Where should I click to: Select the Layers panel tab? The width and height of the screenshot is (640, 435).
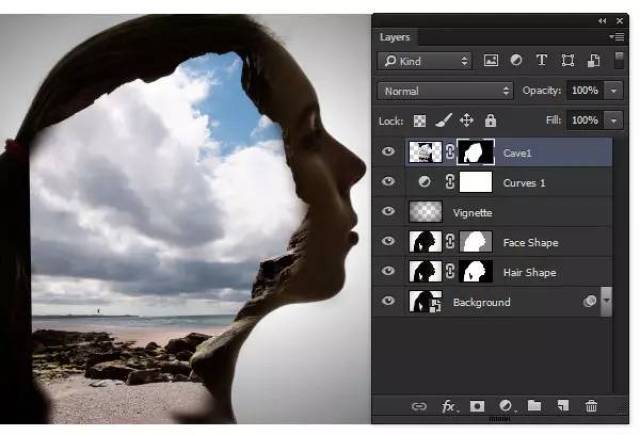[394, 37]
